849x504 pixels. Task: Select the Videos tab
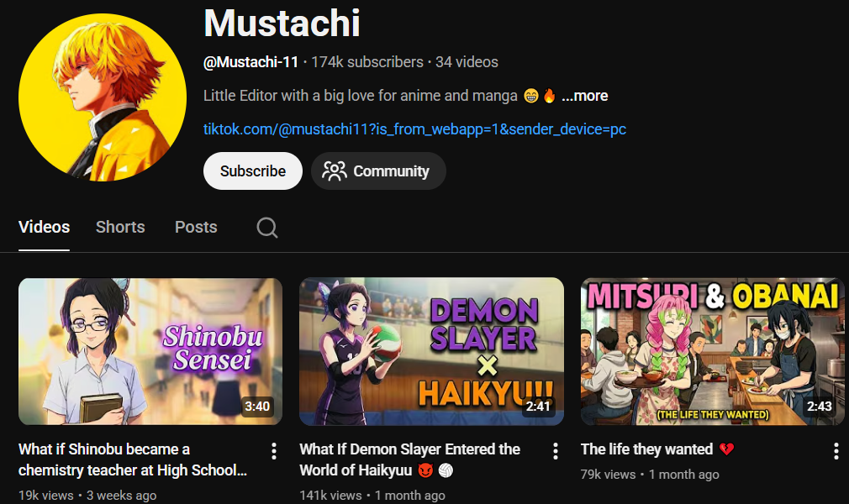(44, 227)
